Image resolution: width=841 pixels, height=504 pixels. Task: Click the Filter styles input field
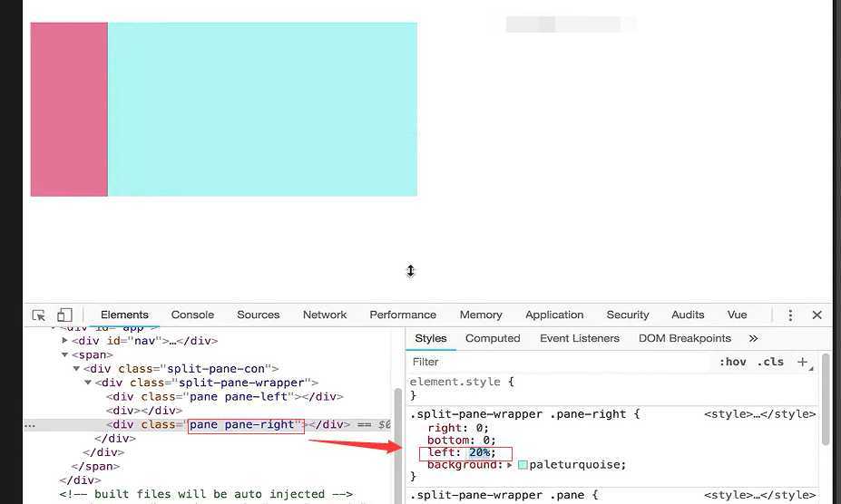[x=558, y=362]
